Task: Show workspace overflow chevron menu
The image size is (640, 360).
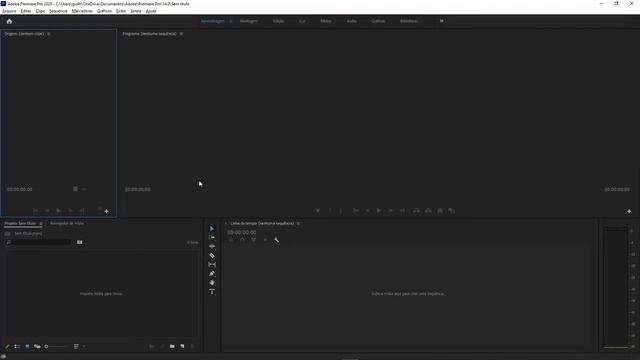Action: tap(442, 21)
